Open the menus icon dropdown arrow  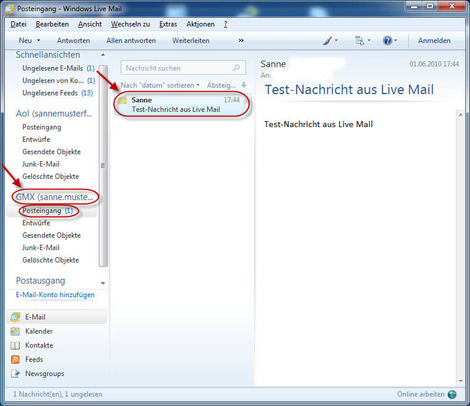[x=369, y=41]
